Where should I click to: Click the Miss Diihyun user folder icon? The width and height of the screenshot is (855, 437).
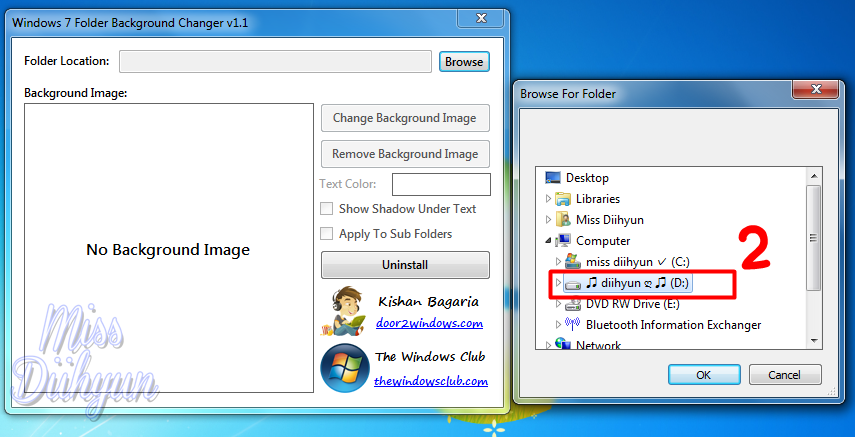(563, 220)
